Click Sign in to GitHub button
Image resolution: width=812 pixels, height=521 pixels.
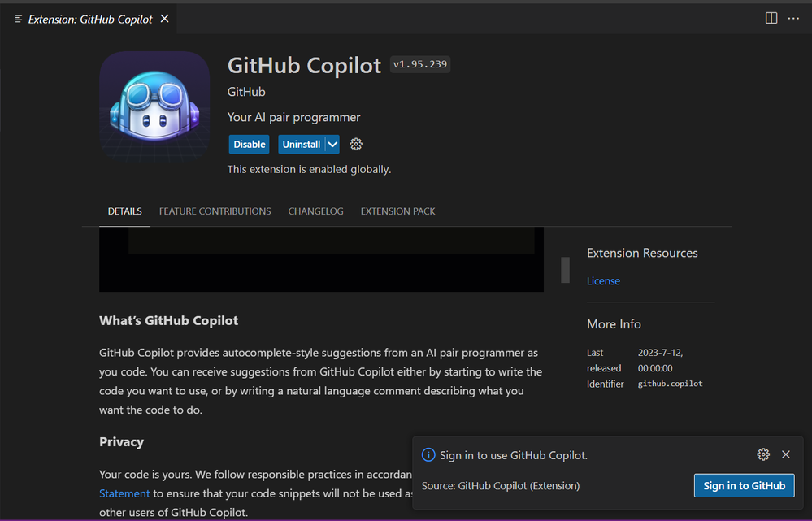pyautogui.click(x=745, y=486)
